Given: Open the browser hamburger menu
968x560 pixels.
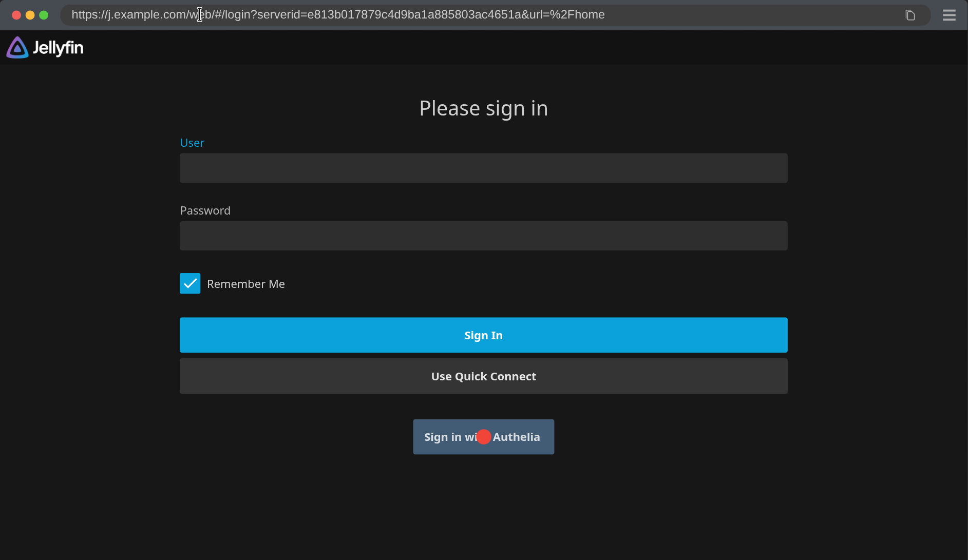Looking at the screenshot, I should pyautogui.click(x=949, y=15).
